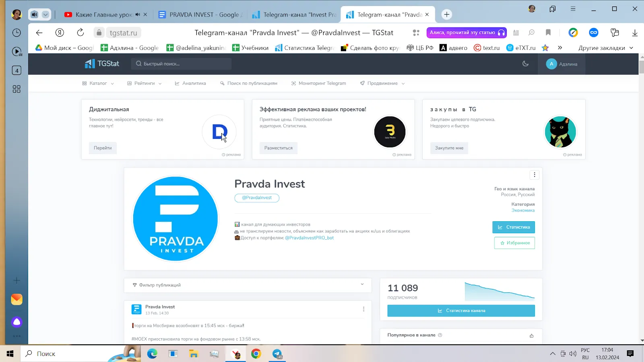
Task: Click the @PravdaInvest handle badge
Action: coord(257,198)
